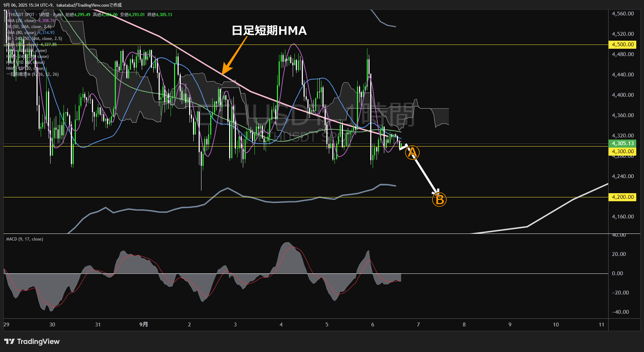Click 0.00 on the MACD scale
644x352 pixels.
pos(617,273)
